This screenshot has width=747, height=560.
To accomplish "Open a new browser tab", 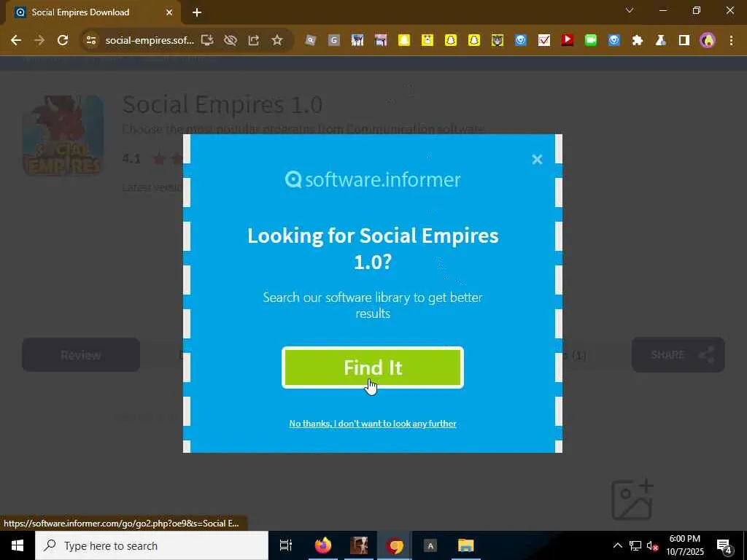I will (197, 12).
